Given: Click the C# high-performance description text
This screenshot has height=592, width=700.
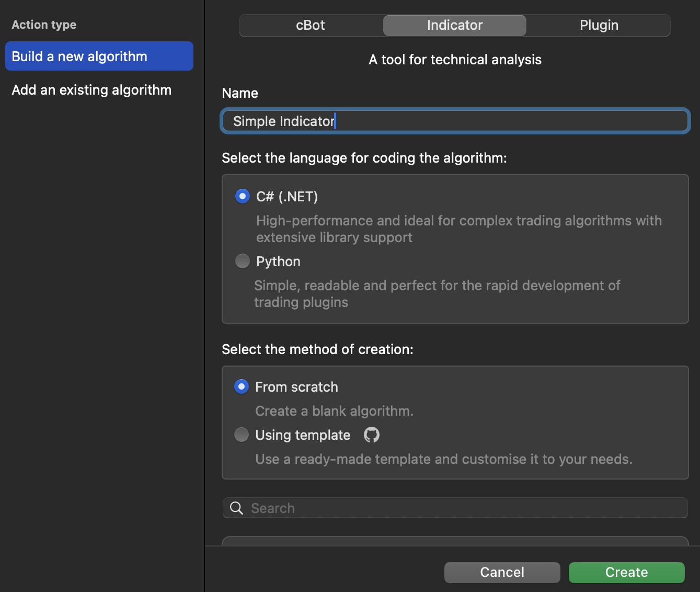Looking at the screenshot, I should point(458,229).
